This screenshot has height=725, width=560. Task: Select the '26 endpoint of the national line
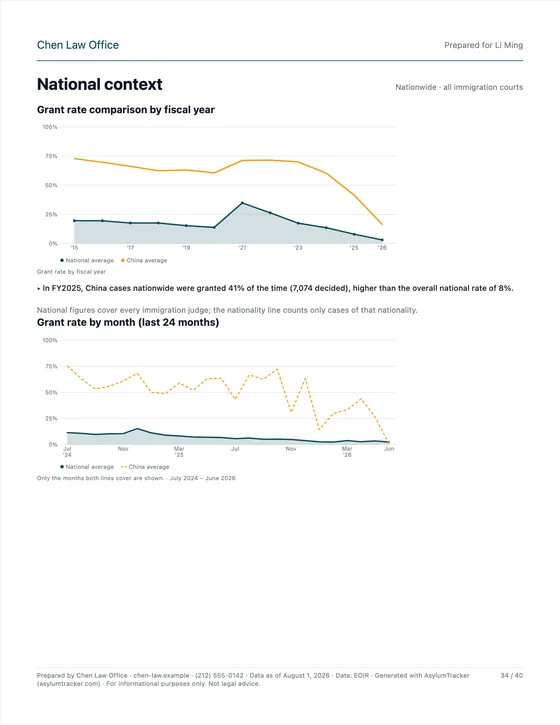click(382, 240)
